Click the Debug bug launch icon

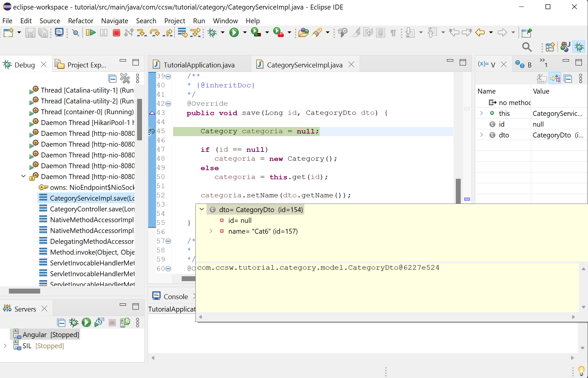point(212,32)
